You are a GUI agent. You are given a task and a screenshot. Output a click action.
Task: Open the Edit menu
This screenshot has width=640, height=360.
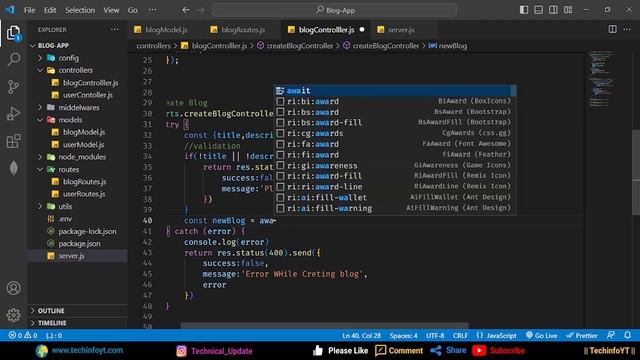pyautogui.click(x=50, y=10)
